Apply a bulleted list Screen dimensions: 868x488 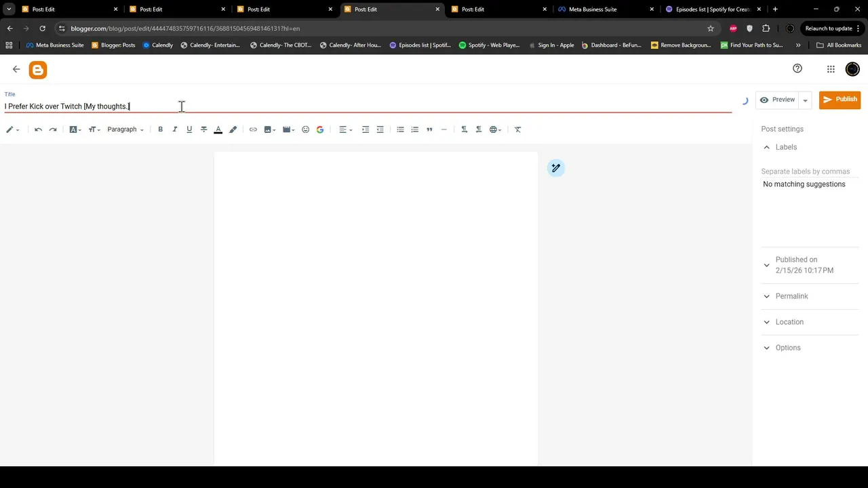click(x=400, y=129)
